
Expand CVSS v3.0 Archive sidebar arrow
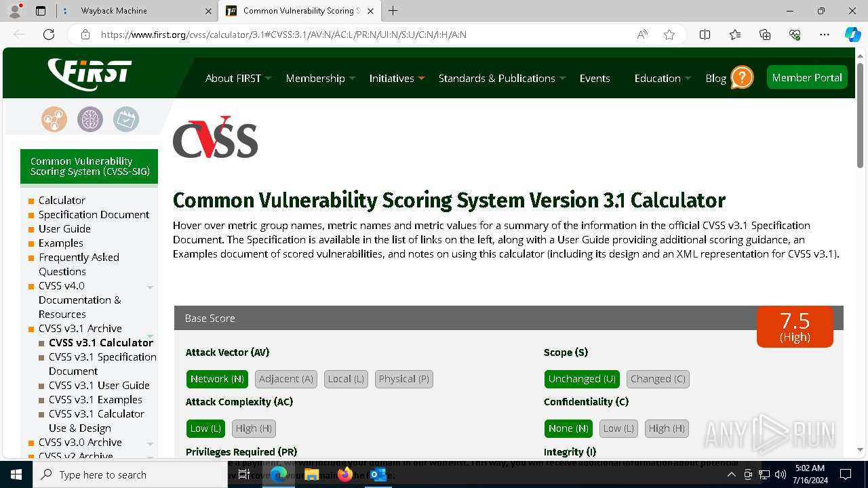pos(150,444)
